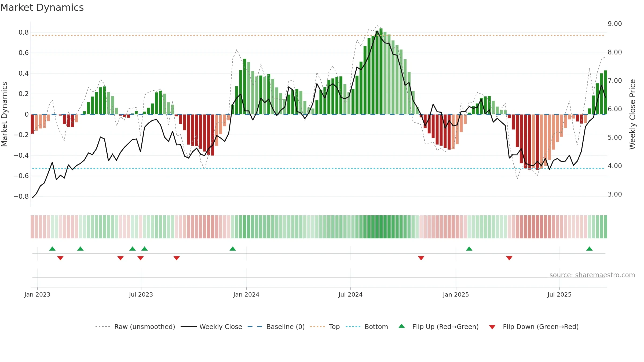
Task: Click the 0.8 left-axis label
Action: coord(24,32)
